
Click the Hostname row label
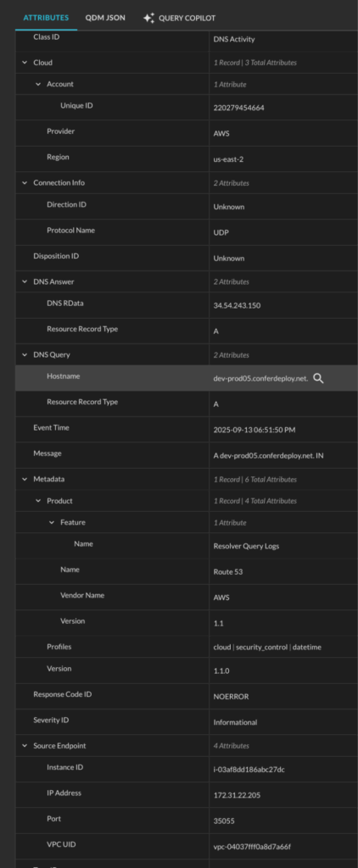[63, 376]
